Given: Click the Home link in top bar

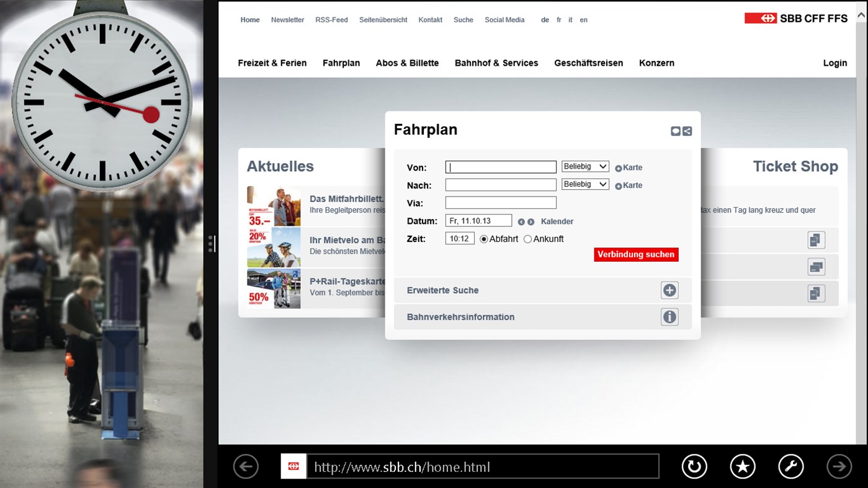Looking at the screenshot, I should (250, 20).
